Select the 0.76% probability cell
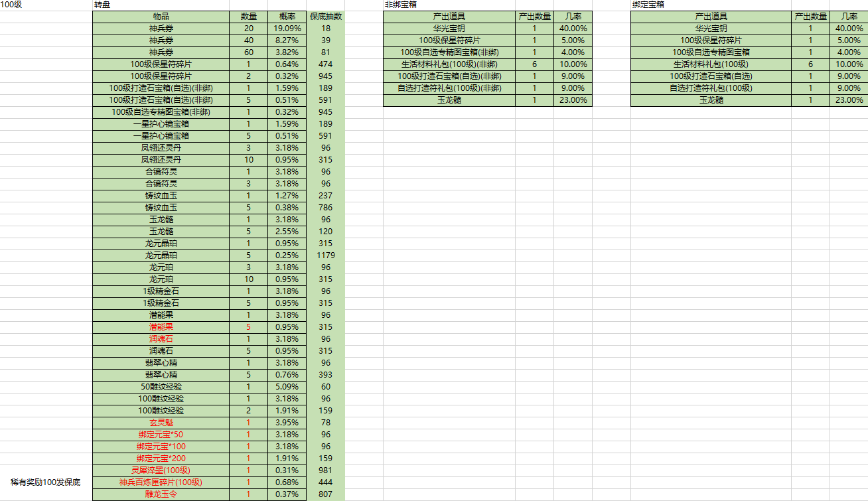The width and height of the screenshot is (868, 501). click(x=287, y=375)
